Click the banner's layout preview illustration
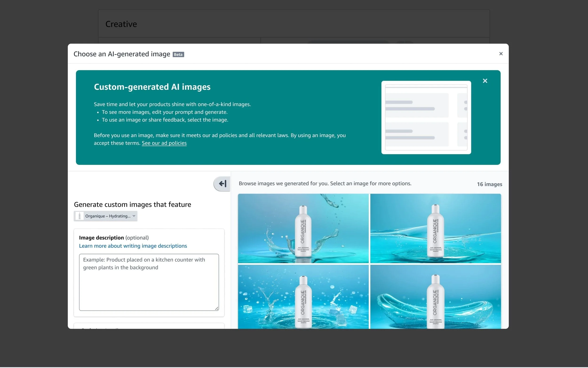588x368 pixels. pyautogui.click(x=426, y=117)
